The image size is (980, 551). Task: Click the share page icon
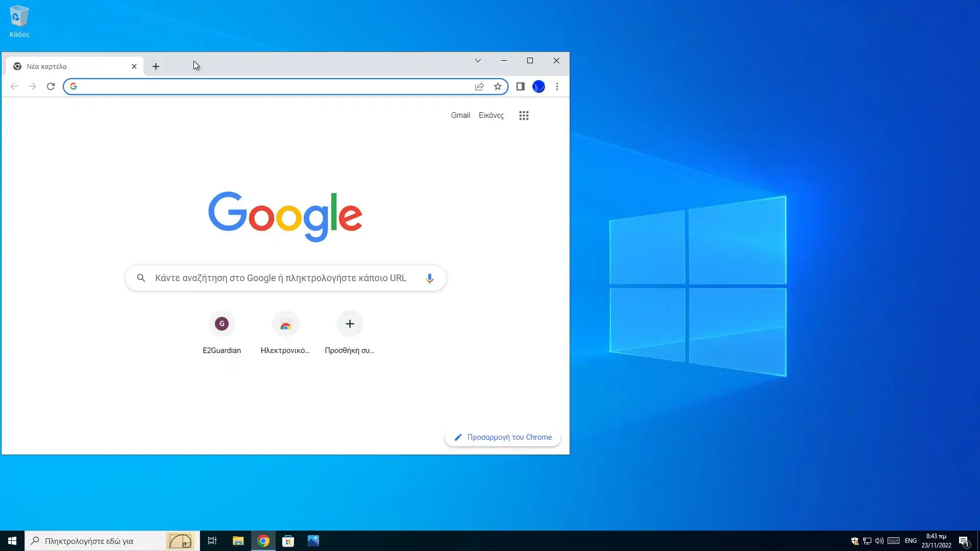click(479, 86)
